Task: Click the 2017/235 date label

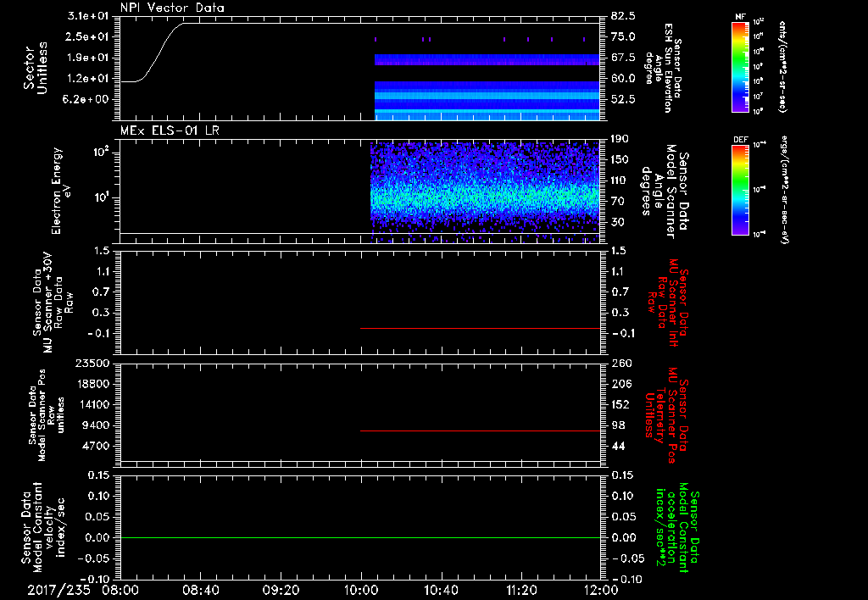Action: tap(58, 590)
